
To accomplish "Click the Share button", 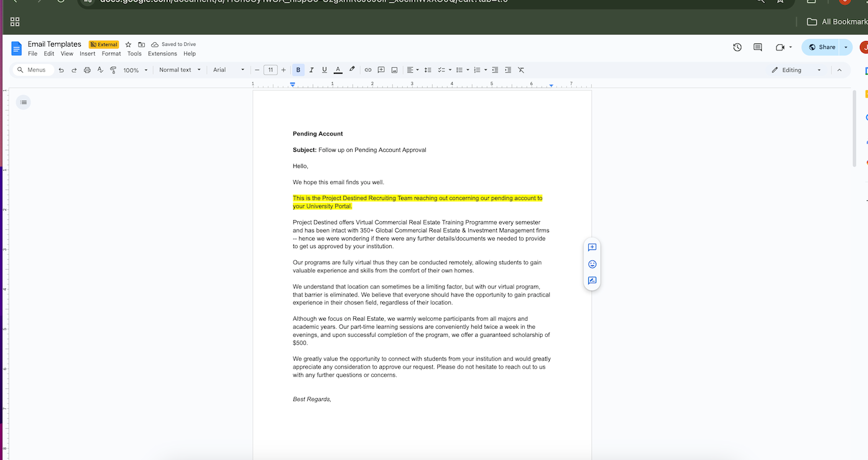I will [821, 47].
